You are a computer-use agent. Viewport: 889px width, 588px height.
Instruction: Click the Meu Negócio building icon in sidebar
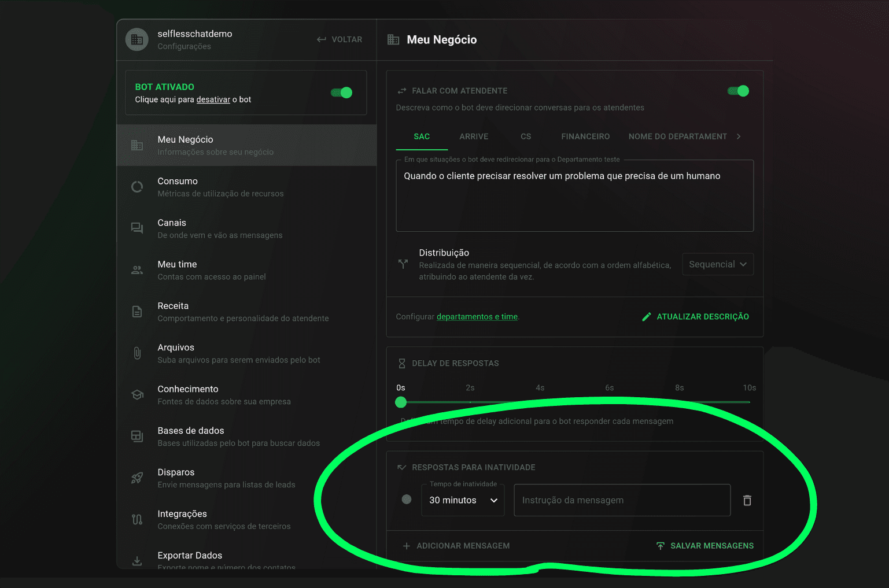tap(137, 145)
